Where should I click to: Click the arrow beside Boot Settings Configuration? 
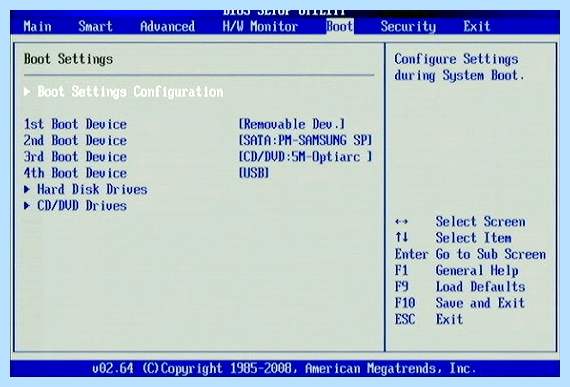[x=27, y=92]
